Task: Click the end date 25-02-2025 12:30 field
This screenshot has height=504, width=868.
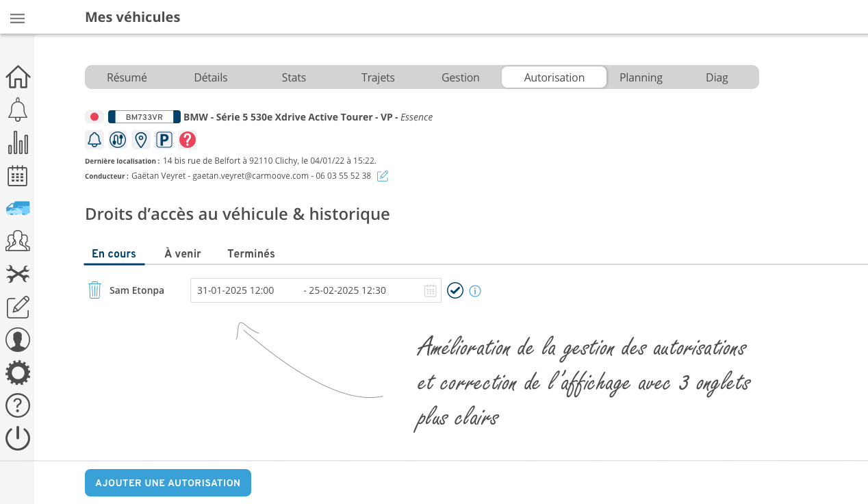Action: [347, 290]
